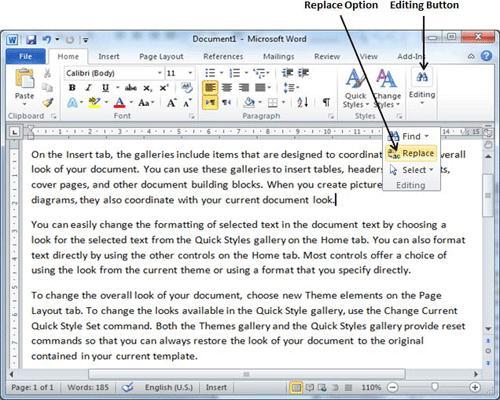This screenshot has height=400, width=500.
Task: Click the Format Painter brush icon
Action: pos(48,102)
